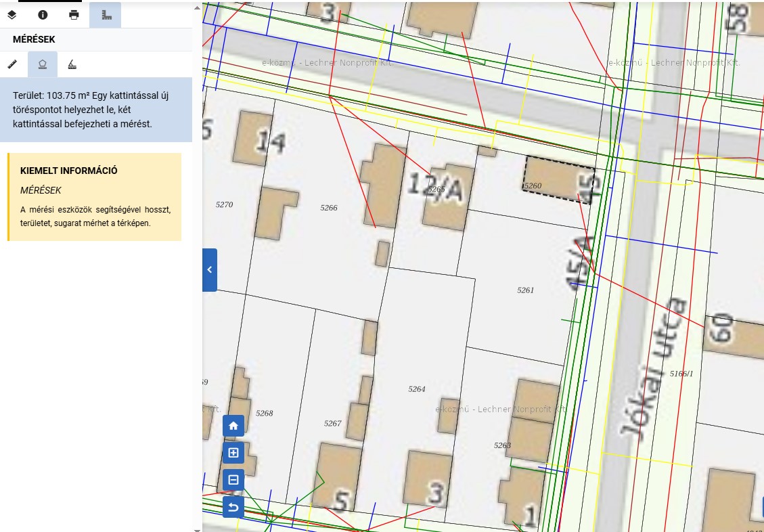Reset map to home view

(x=233, y=426)
